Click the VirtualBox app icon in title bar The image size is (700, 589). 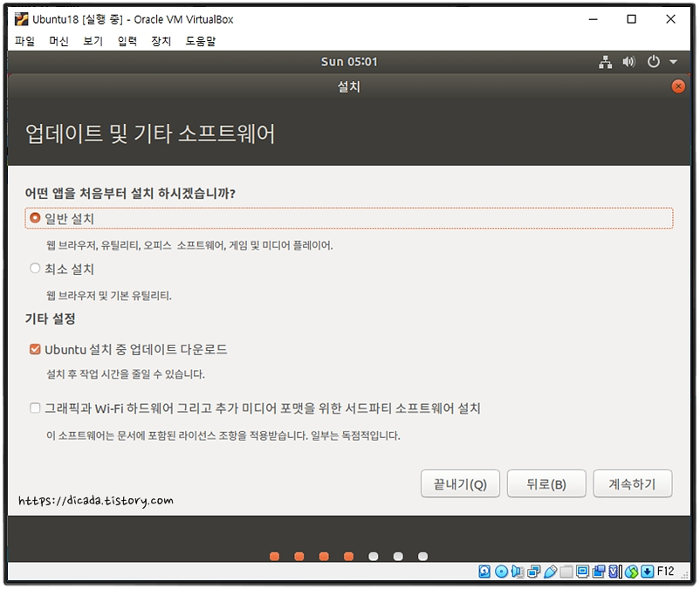(22, 19)
